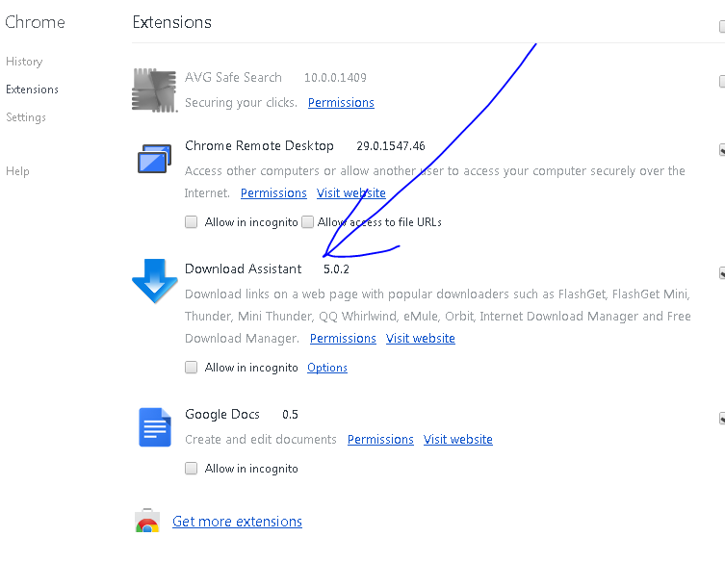725x588 pixels.
Task: Click the Chrome Web Store icon
Action: coord(147,521)
